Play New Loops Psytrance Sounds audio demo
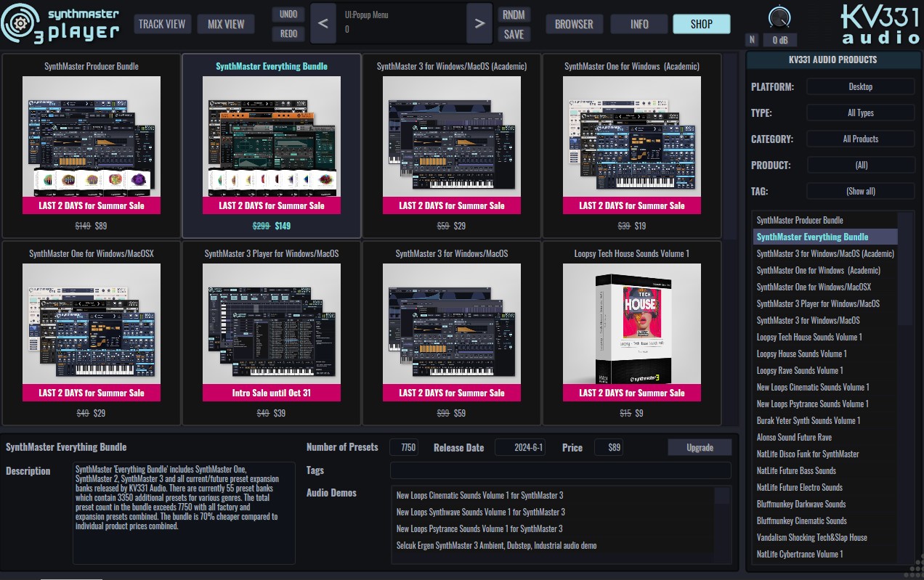 point(479,529)
